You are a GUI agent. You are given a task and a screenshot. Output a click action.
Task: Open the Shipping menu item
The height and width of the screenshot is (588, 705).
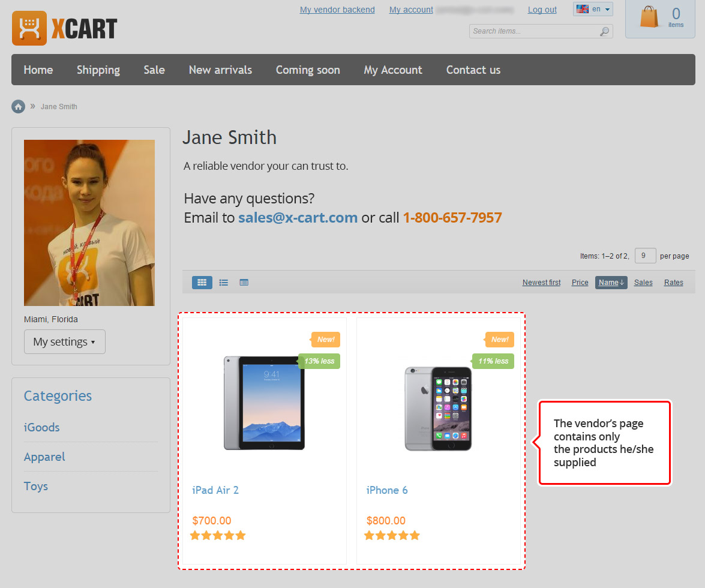tap(98, 70)
